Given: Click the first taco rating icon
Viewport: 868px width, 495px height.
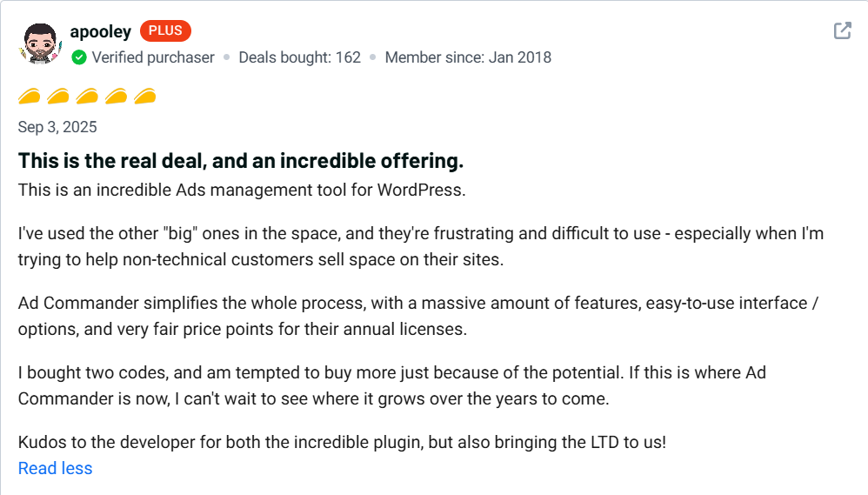Looking at the screenshot, I should tap(30, 96).
